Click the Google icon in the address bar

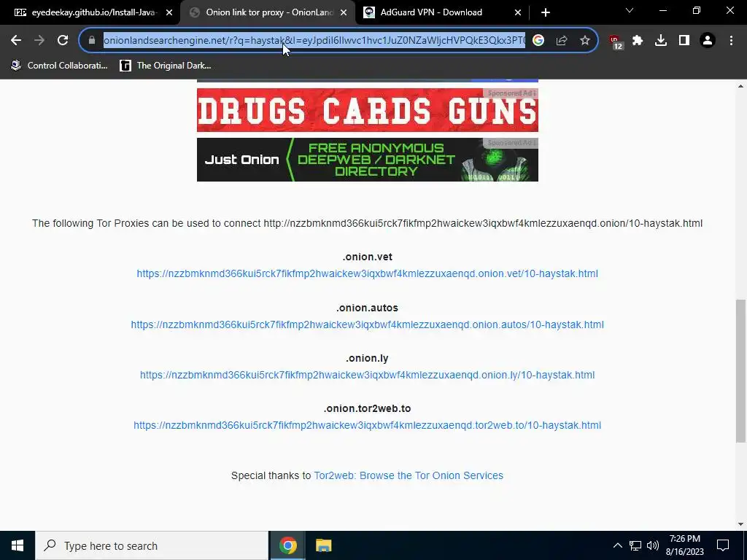(x=538, y=41)
